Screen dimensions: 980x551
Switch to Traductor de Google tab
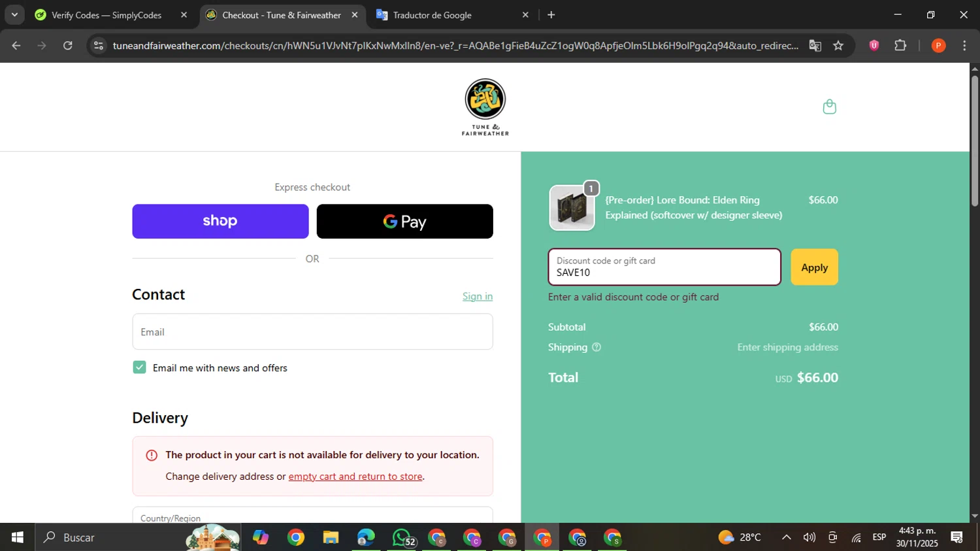[x=432, y=14]
